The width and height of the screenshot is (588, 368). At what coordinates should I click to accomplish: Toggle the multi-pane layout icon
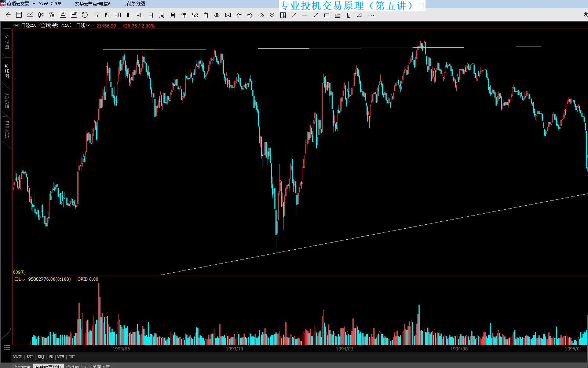(x=283, y=15)
